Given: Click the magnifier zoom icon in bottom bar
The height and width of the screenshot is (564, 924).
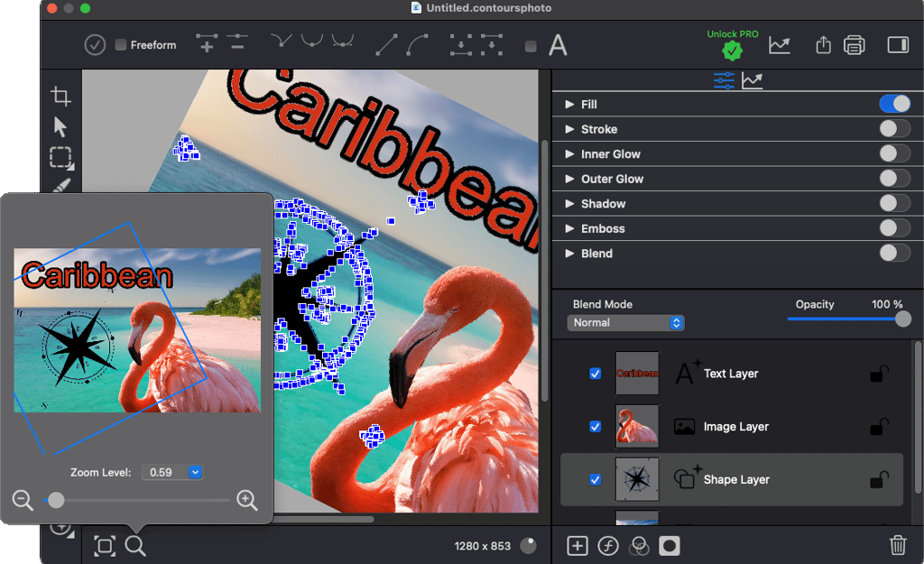Looking at the screenshot, I should coord(135,546).
